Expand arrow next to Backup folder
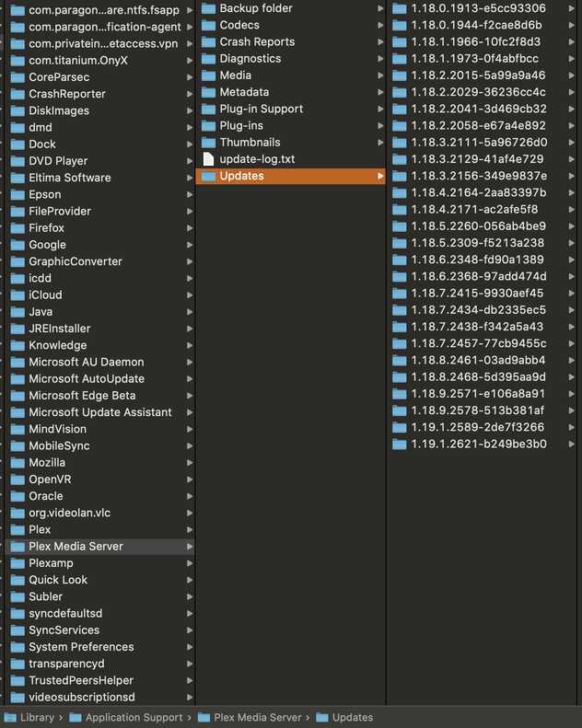Image resolution: width=582 pixels, height=728 pixels. [380, 8]
